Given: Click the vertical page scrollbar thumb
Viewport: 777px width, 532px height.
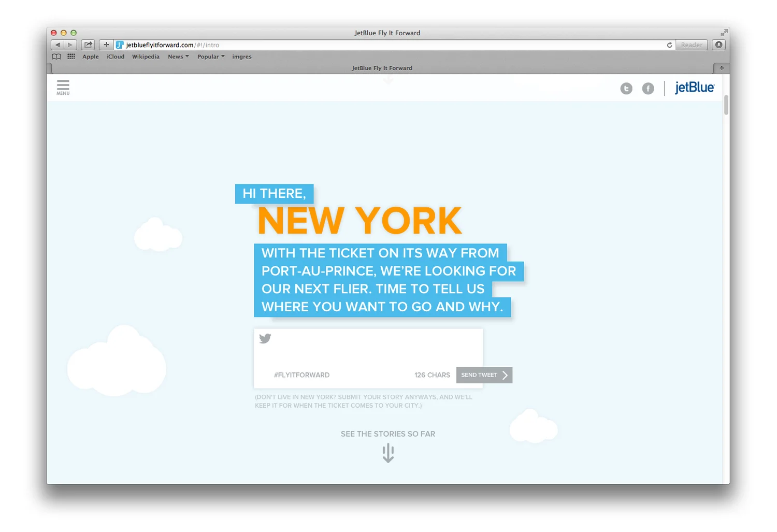Looking at the screenshot, I should [726, 105].
